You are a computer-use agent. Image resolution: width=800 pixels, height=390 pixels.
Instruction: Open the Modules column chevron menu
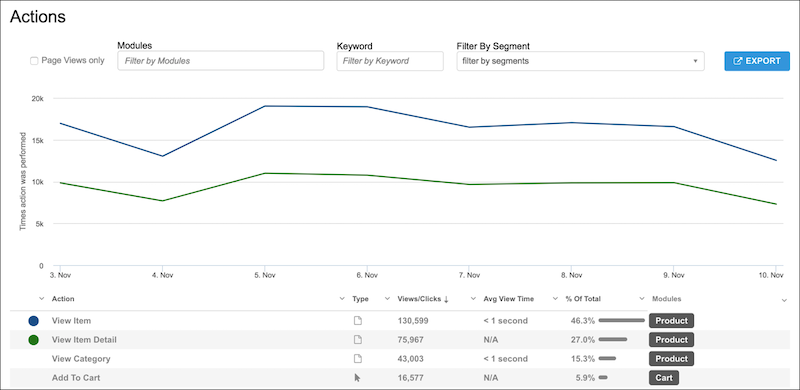[x=642, y=299]
